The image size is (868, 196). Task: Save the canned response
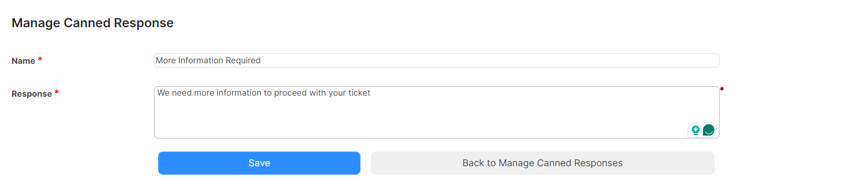tap(259, 163)
